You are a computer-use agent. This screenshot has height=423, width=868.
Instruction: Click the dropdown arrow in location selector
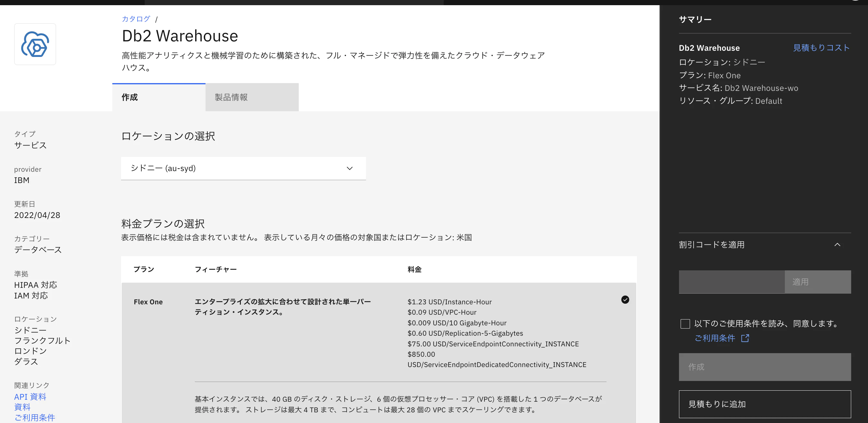pos(350,168)
